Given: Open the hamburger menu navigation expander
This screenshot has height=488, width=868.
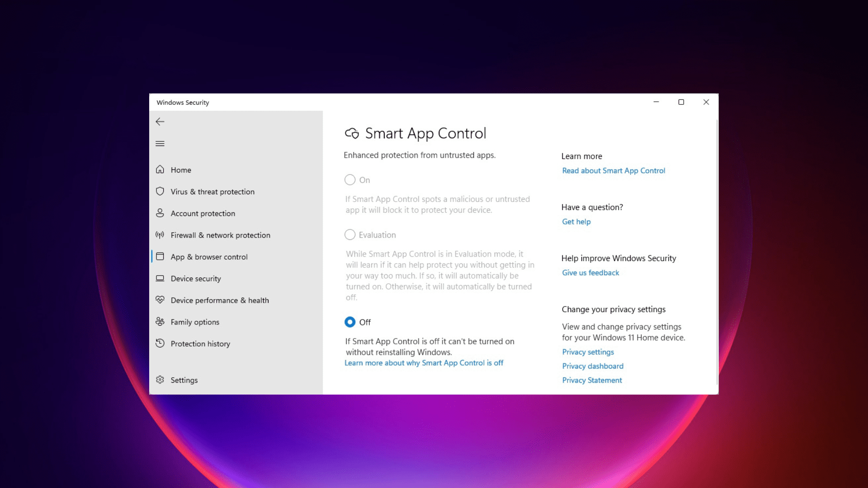Looking at the screenshot, I should [160, 143].
